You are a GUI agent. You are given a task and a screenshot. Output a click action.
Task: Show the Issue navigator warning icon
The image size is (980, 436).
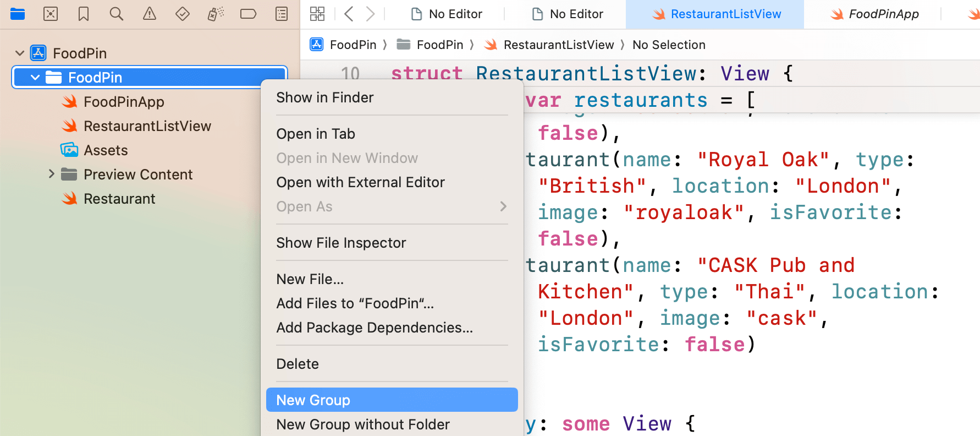tap(150, 14)
